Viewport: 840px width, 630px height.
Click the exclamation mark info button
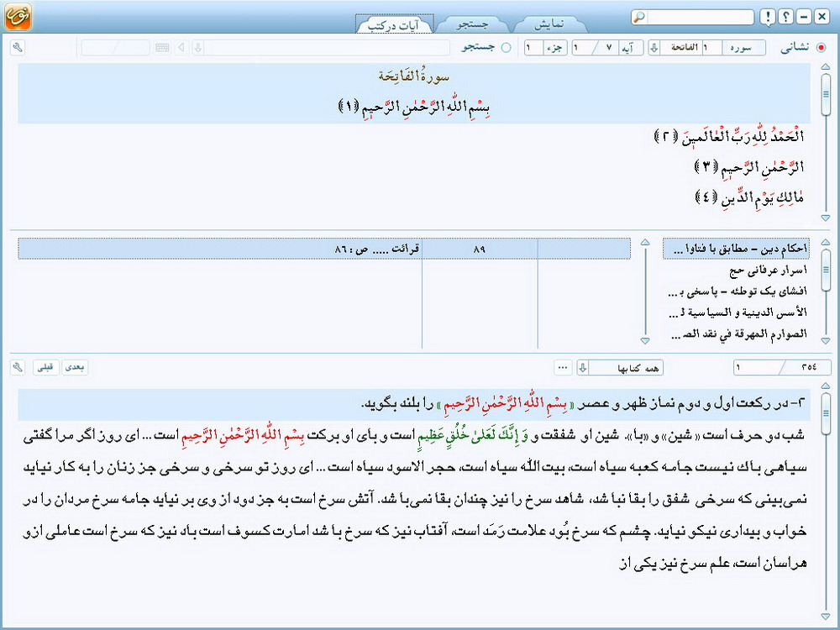pyautogui.click(x=768, y=18)
